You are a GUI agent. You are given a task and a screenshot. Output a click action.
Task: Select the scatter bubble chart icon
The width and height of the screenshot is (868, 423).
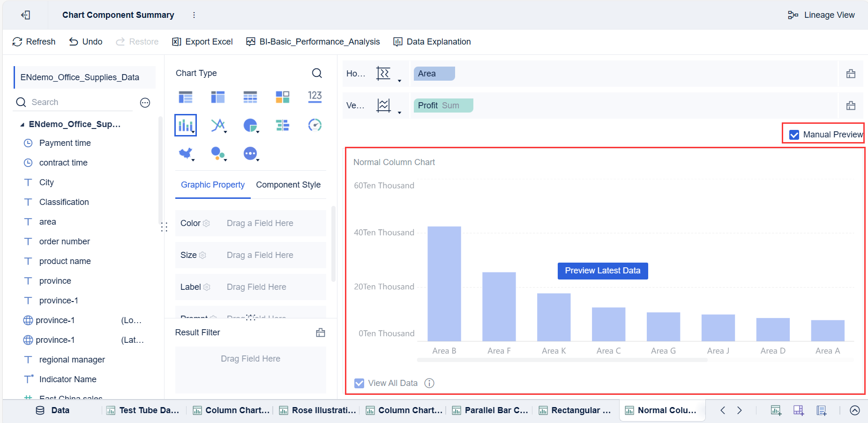(x=218, y=153)
